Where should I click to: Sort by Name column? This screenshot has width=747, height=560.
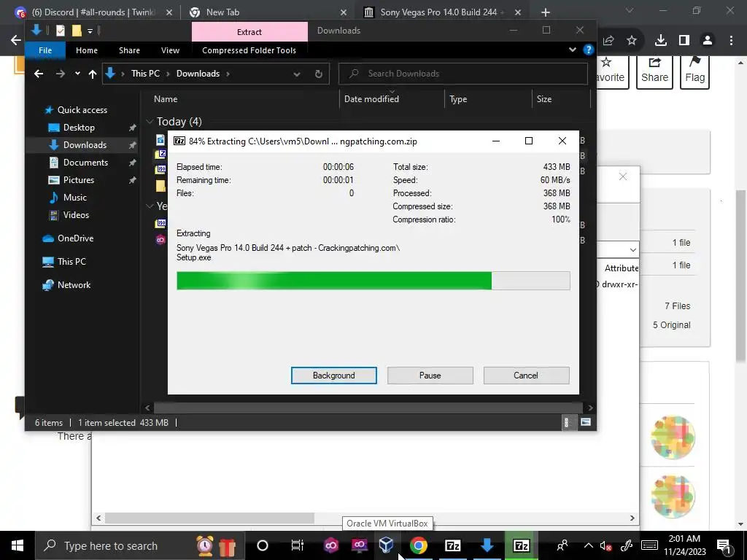[x=166, y=99]
